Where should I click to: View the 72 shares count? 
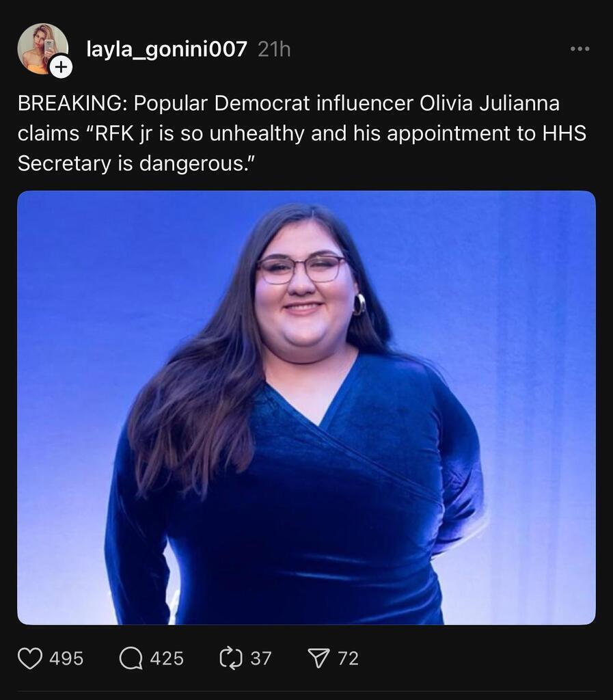tap(349, 658)
